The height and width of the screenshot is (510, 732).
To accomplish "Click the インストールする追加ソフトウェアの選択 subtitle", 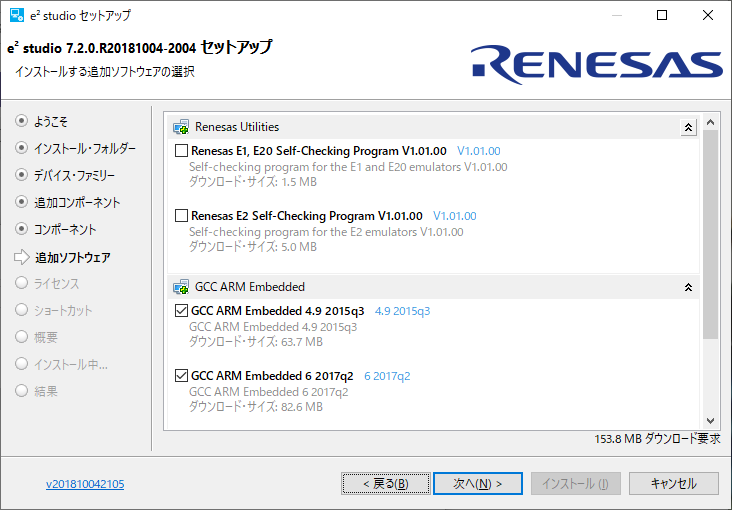I will tap(105, 71).
